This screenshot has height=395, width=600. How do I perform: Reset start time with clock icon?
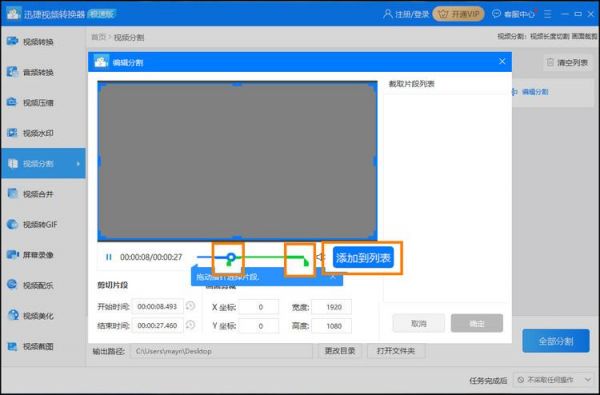(x=190, y=306)
